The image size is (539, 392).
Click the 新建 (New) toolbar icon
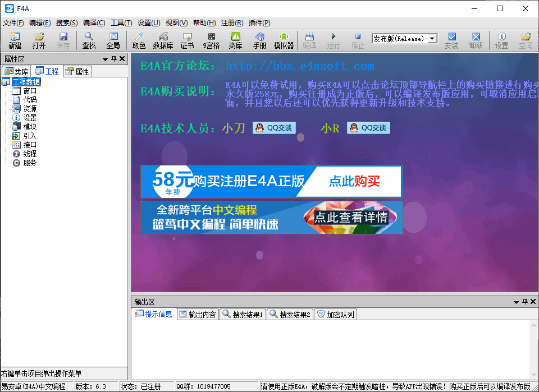coord(15,40)
